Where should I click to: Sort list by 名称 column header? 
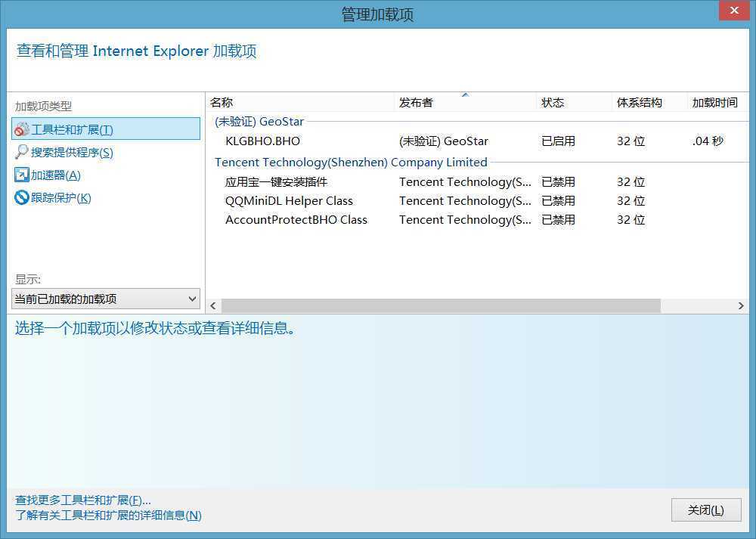301,102
